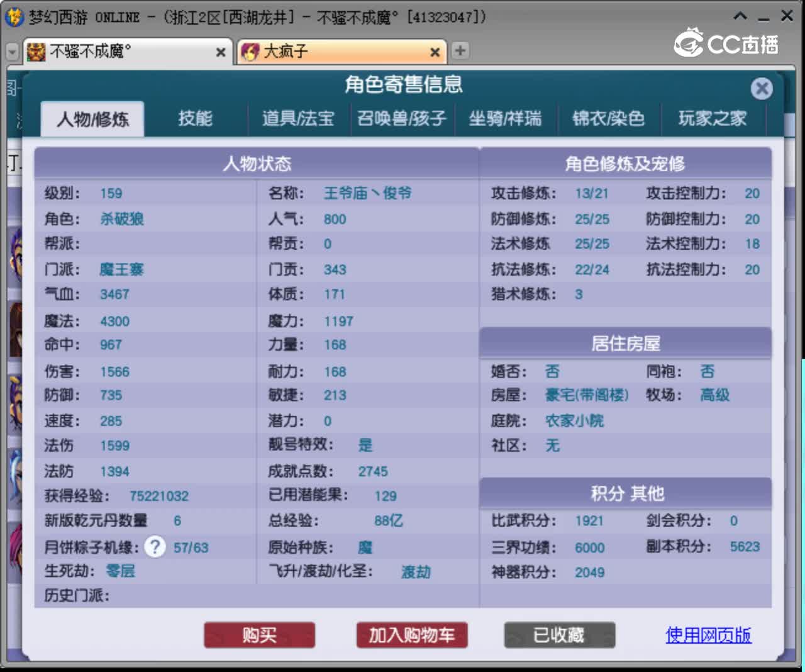Screen dimensions: 805x672
Task: Click the 月饼粽子机缘 value 57/63
Action: (191, 547)
